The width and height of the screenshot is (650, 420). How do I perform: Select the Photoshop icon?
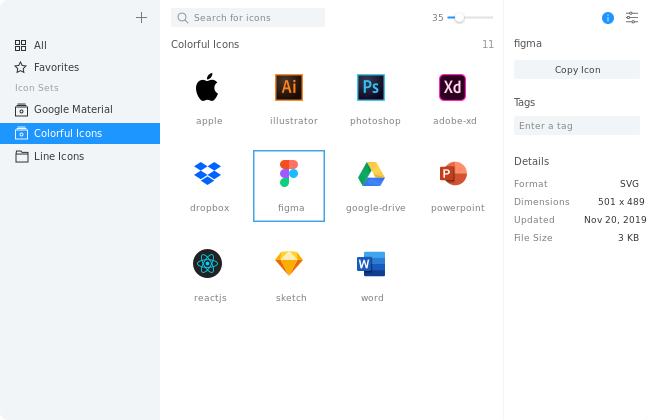[x=371, y=88]
